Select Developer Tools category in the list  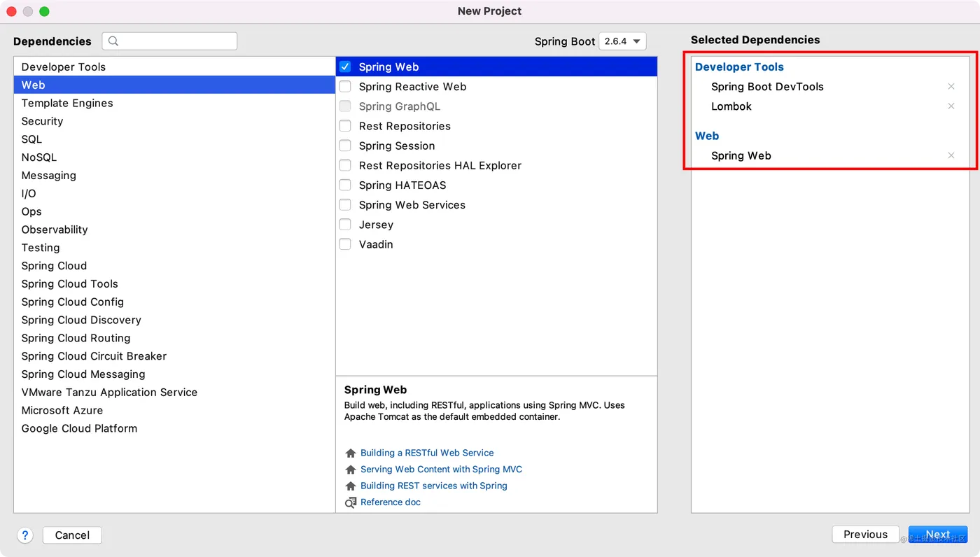(x=174, y=67)
